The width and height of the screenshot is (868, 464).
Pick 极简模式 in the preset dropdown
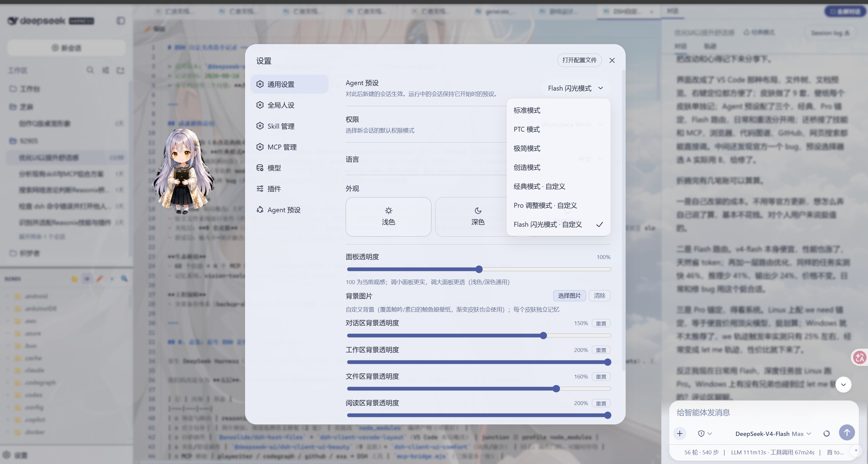coord(558,149)
